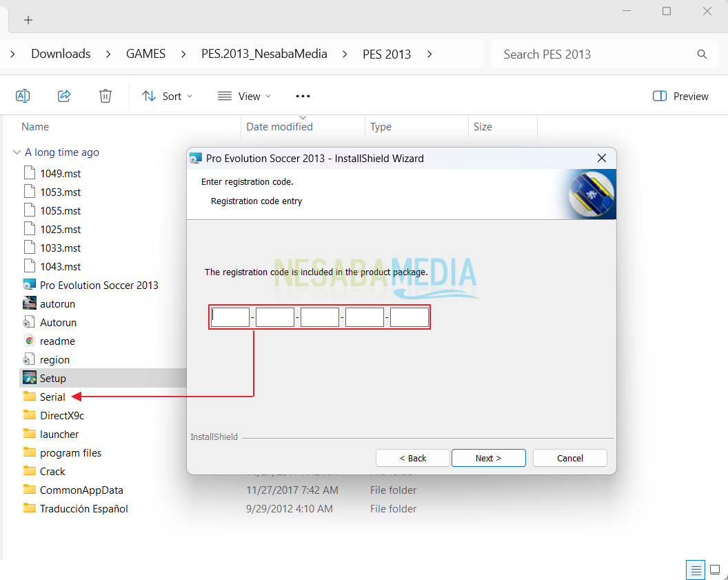728x580 pixels.
Task: Close the InstallShield Wizard dialog
Action: pyautogui.click(x=602, y=158)
